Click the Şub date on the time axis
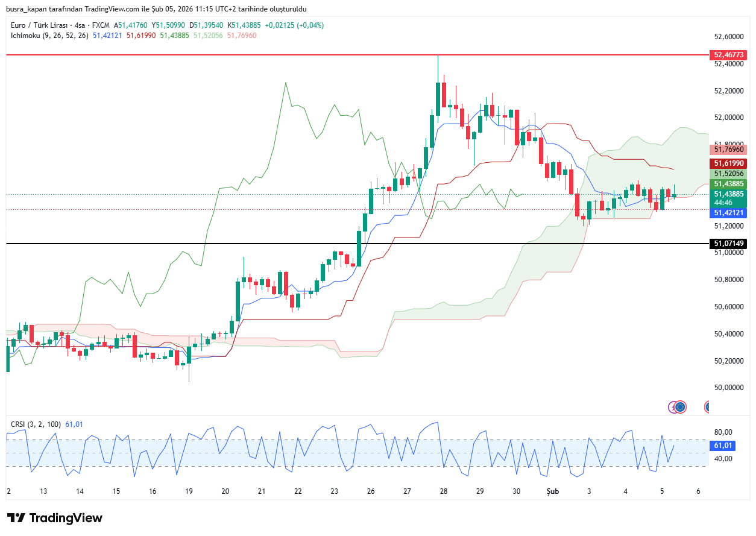Image resolution: width=756 pixels, height=536 pixels. [x=553, y=491]
